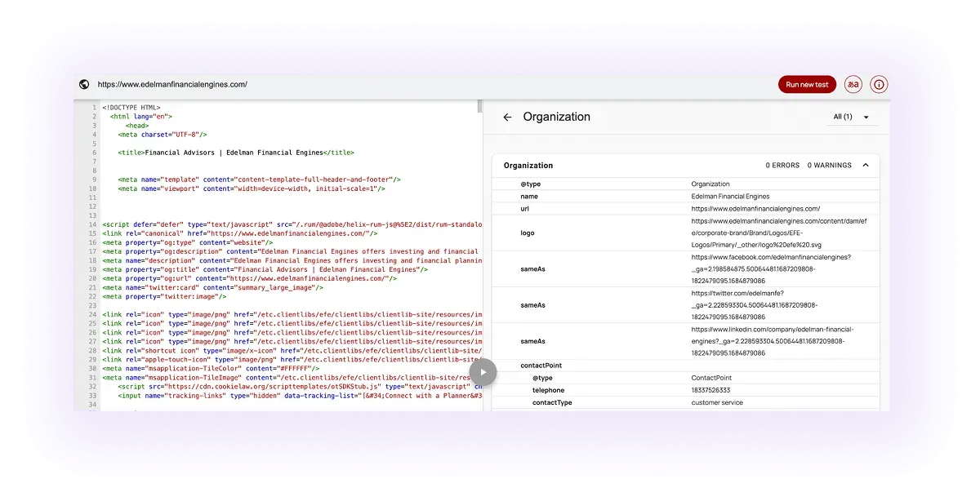This screenshot has height=501, width=980.
Task: Click the 0 WARNINGS label
Action: pyautogui.click(x=830, y=166)
